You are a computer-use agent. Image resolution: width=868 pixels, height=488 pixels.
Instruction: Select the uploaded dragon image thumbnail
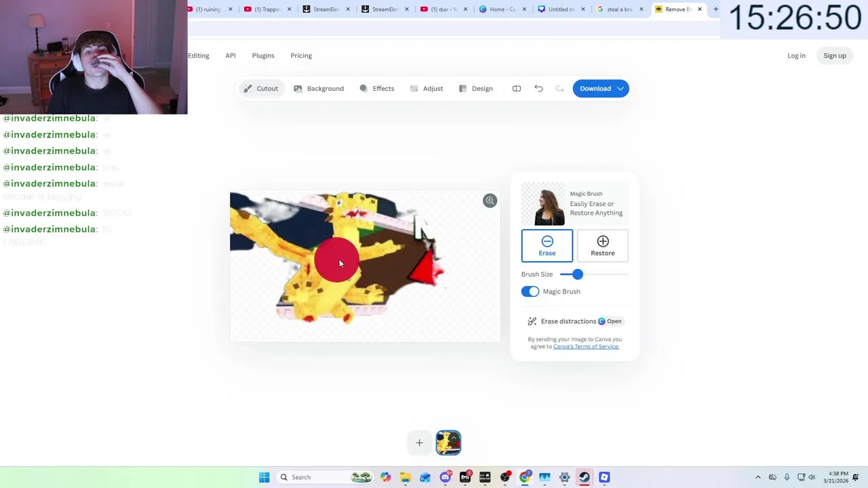click(448, 443)
